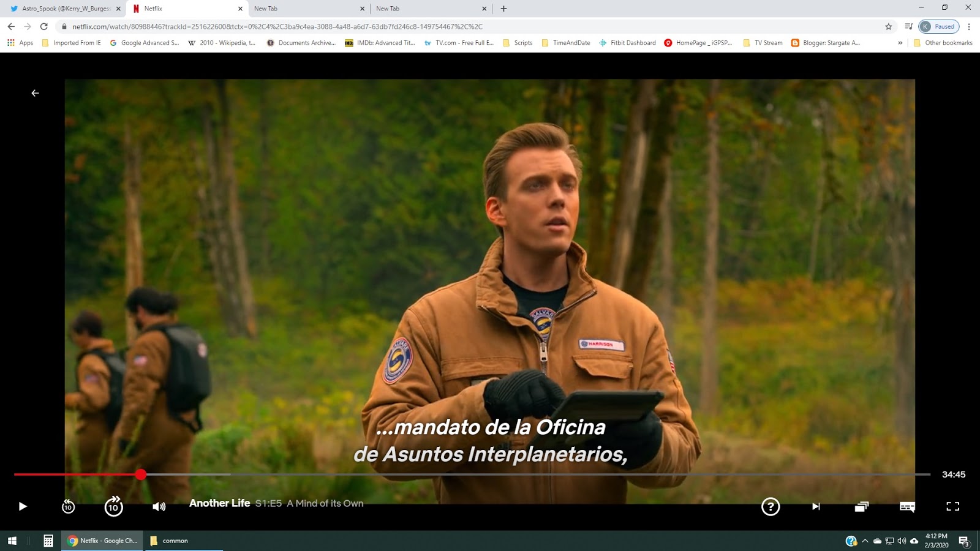Switch to the first New Tab

tap(306, 9)
